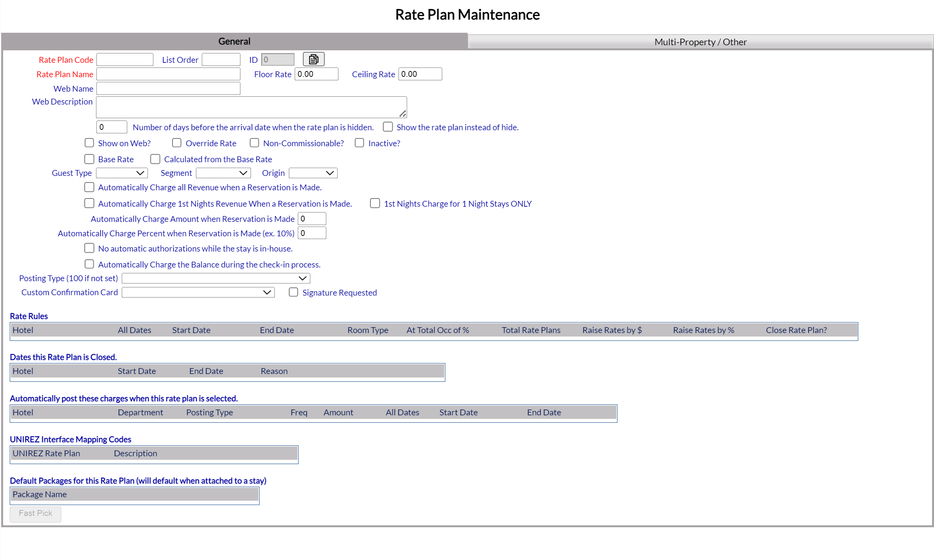The height and width of the screenshot is (560, 934).
Task: Enable Automatically Charge the Balance at check-in
Action: point(89,264)
